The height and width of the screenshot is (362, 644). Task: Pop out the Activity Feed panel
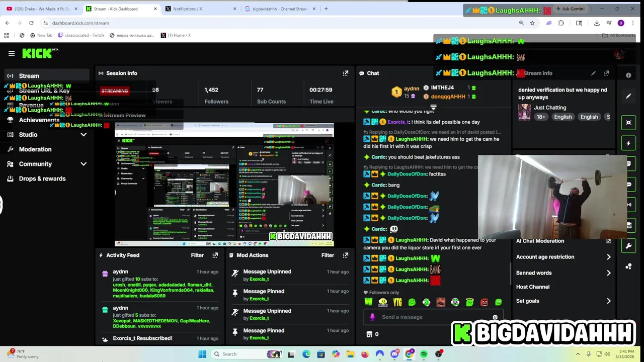coord(215,255)
